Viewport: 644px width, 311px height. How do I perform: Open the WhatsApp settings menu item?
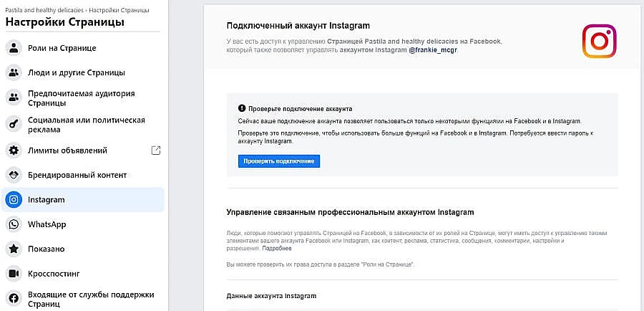(x=47, y=224)
